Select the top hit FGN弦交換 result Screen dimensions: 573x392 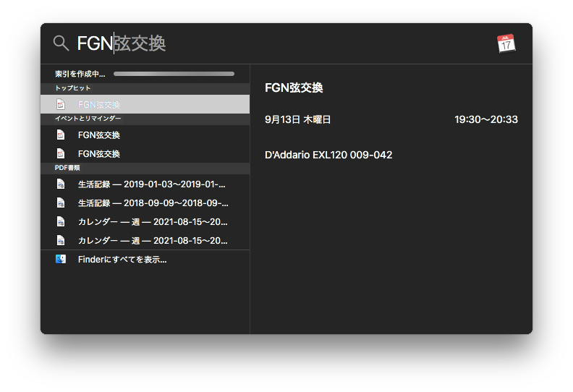pyautogui.click(x=145, y=104)
